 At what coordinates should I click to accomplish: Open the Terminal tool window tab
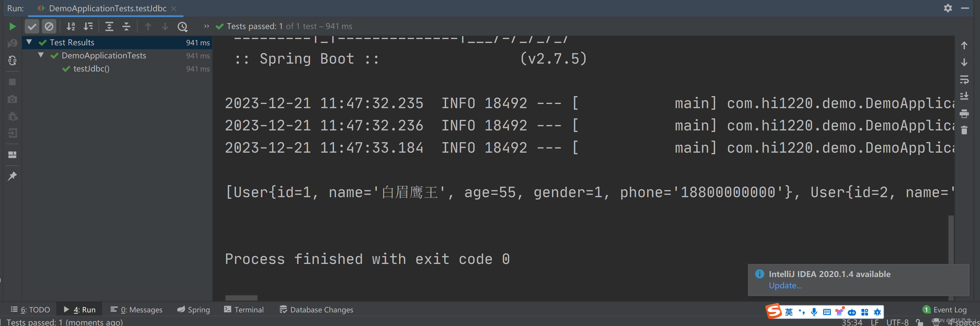tap(244, 309)
